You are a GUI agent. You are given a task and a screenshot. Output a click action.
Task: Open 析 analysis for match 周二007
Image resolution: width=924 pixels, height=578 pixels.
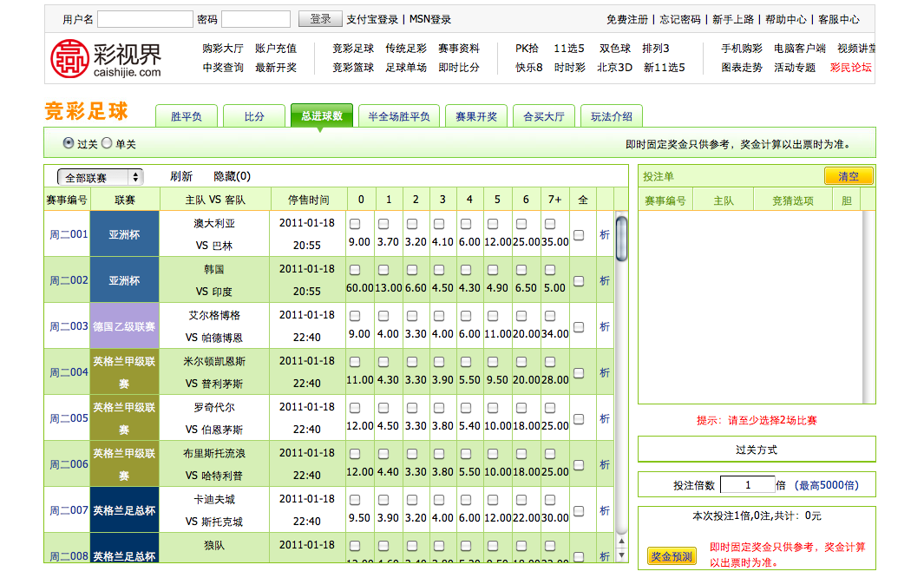[605, 510]
